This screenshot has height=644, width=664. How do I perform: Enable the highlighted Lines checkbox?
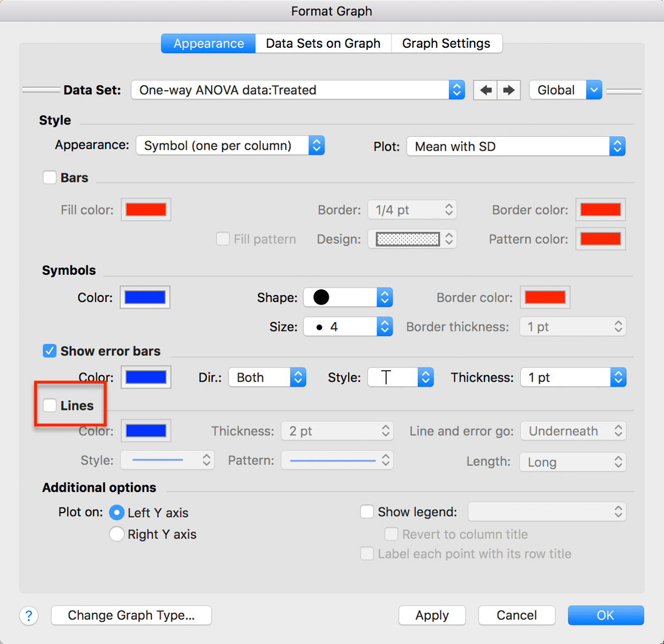pos(49,405)
